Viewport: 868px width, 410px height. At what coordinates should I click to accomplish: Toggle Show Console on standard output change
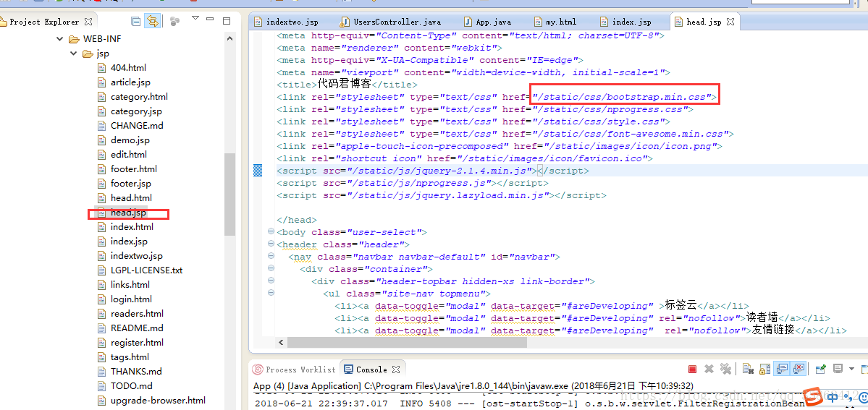pos(782,369)
